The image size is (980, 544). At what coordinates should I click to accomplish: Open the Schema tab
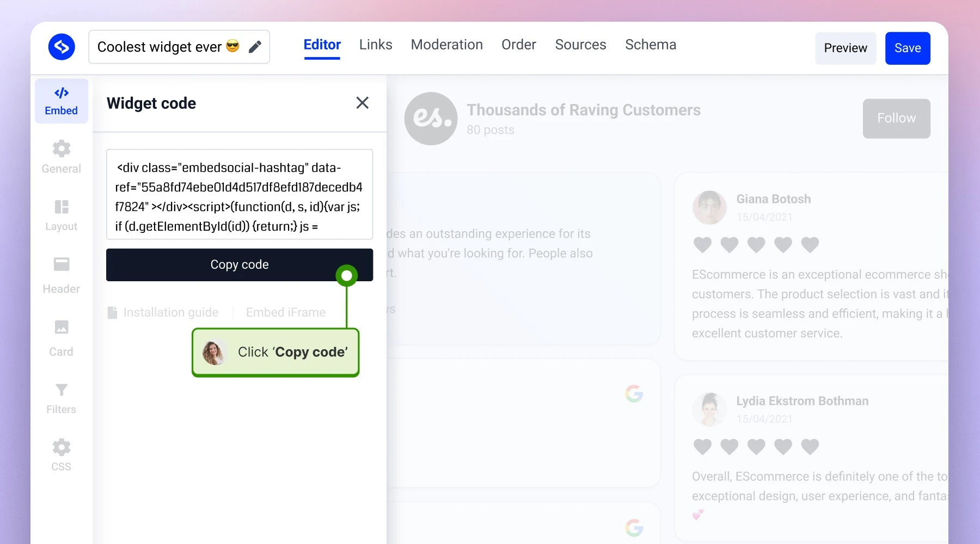tap(651, 45)
